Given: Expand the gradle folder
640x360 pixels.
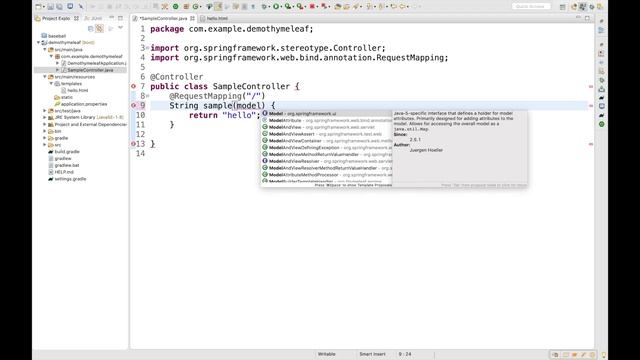Looking at the screenshot, I should tap(45, 138).
